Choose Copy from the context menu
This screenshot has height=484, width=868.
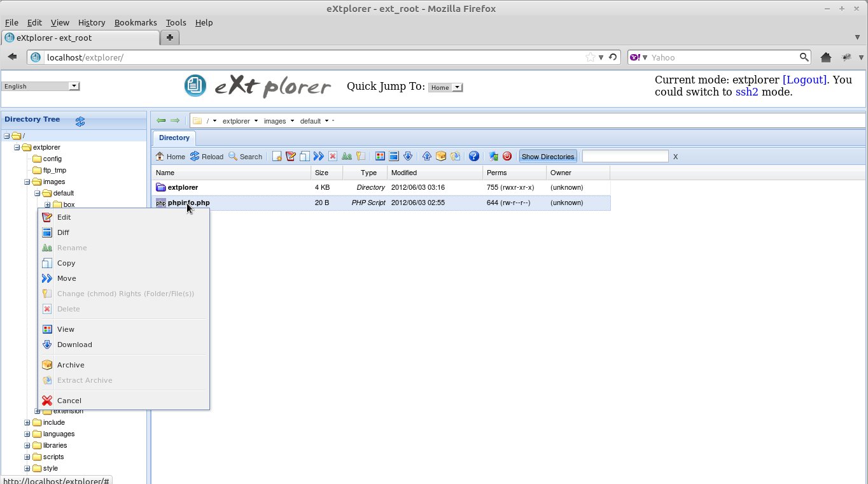click(123, 263)
